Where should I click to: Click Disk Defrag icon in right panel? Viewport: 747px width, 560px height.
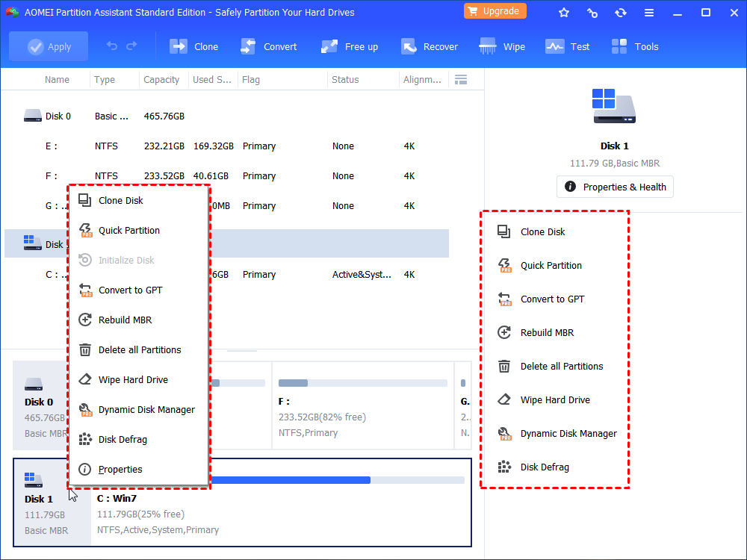(504, 467)
